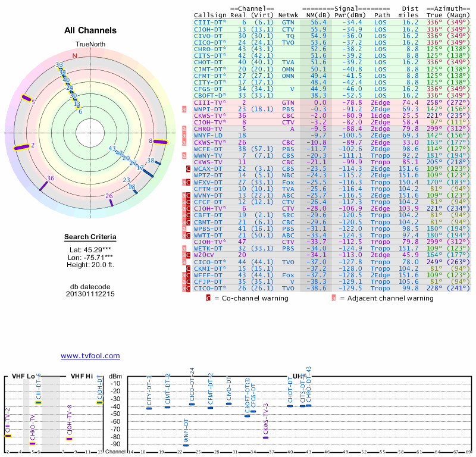Click the NM(dB) column header
The height and width of the screenshot is (457, 476).
coord(318,15)
